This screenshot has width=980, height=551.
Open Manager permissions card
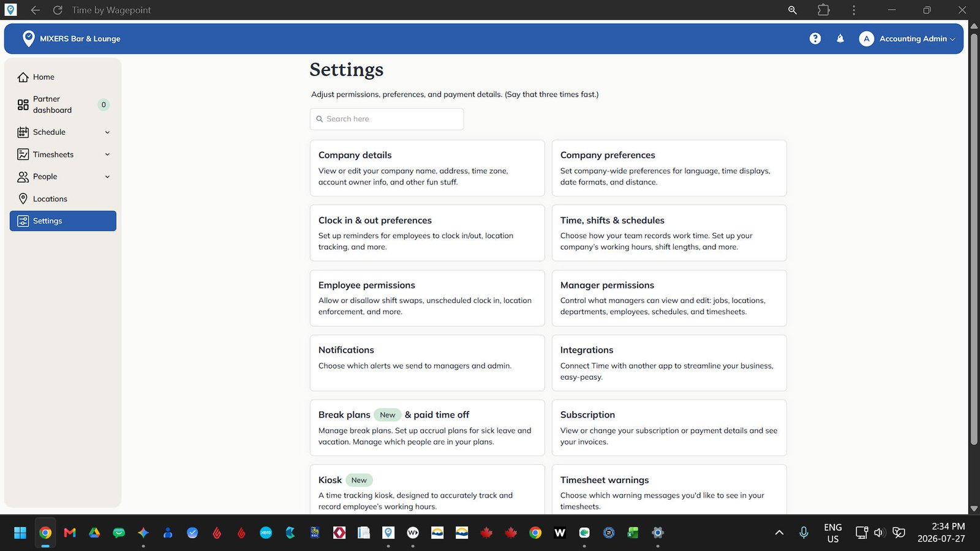pyautogui.click(x=669, y=298)
